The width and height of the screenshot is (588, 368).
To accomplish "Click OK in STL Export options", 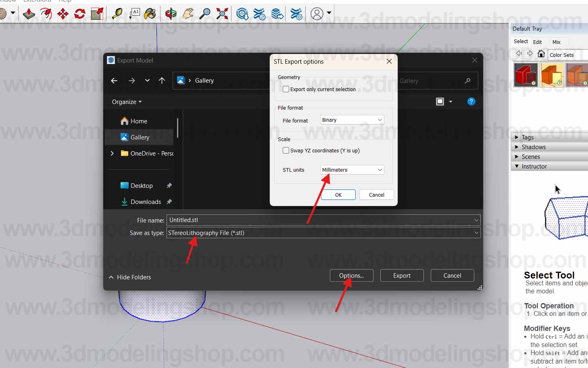I will point(338,195).
